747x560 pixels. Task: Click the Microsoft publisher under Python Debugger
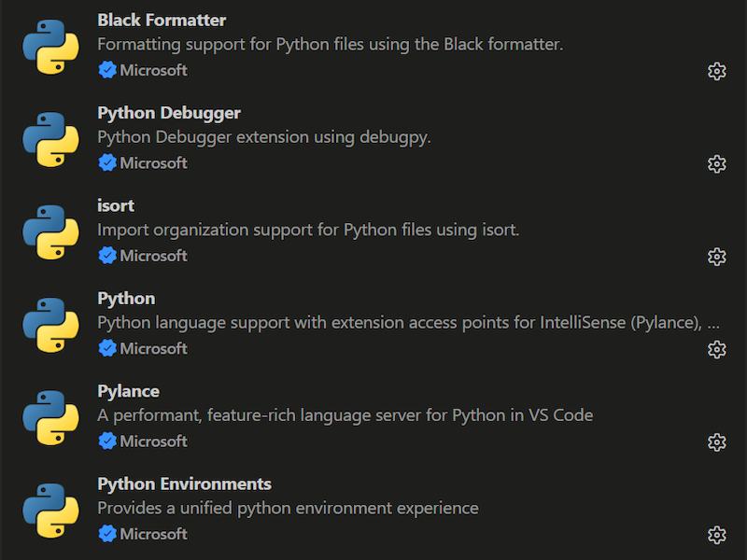tap(153, 162)
